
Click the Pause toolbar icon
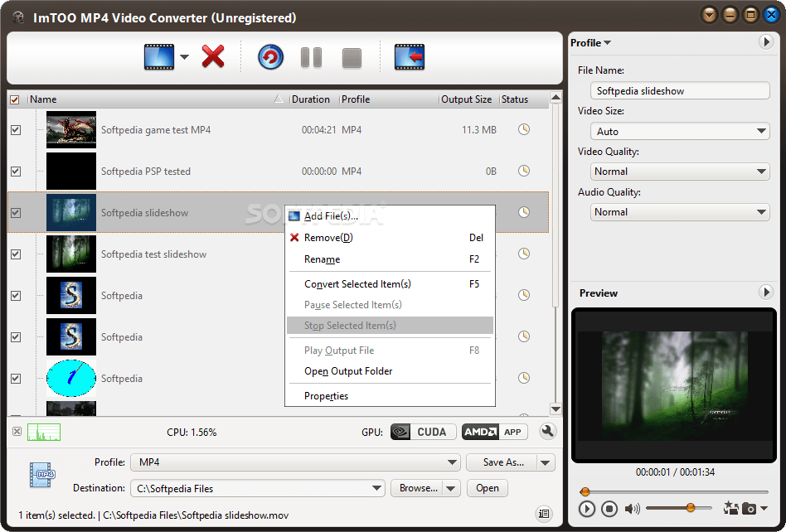click(x=310, y=58)
